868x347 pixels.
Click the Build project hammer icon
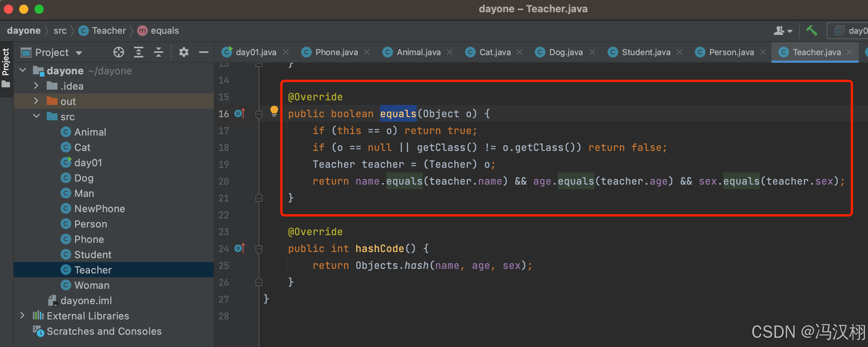point(812,31)
